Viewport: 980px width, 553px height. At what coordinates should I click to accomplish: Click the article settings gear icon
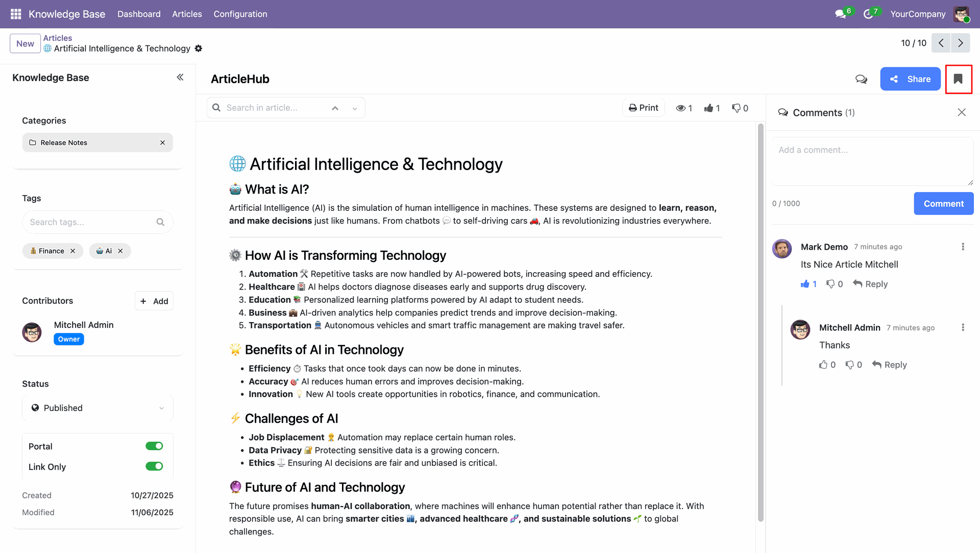pos(199,49)
